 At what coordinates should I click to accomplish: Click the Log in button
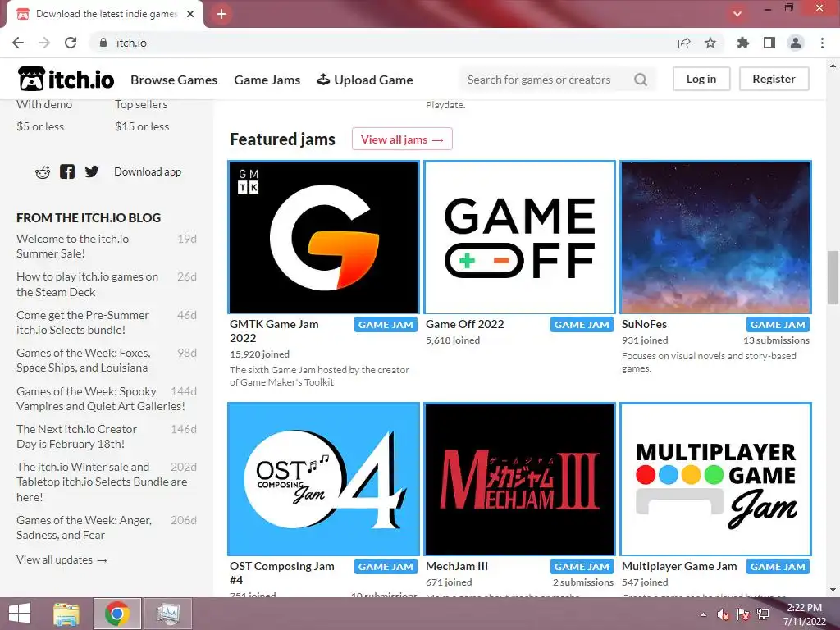[x=701, y=80]
